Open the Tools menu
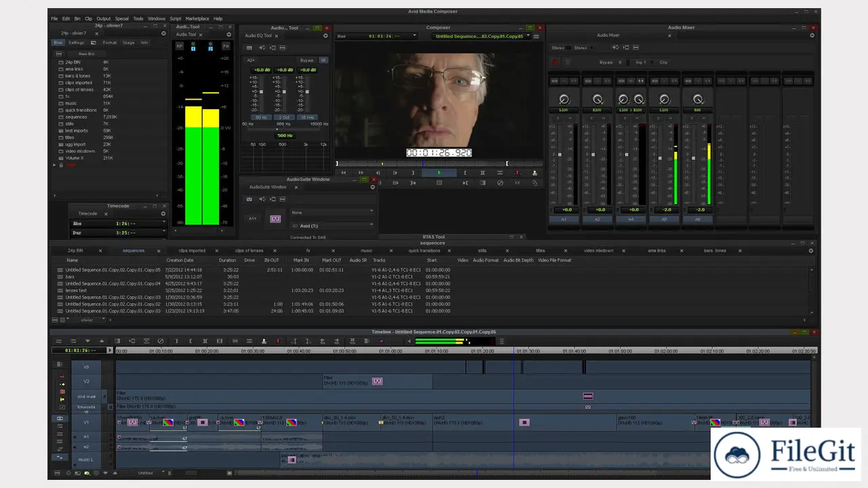868x488 pixels. tap(138, 18)
